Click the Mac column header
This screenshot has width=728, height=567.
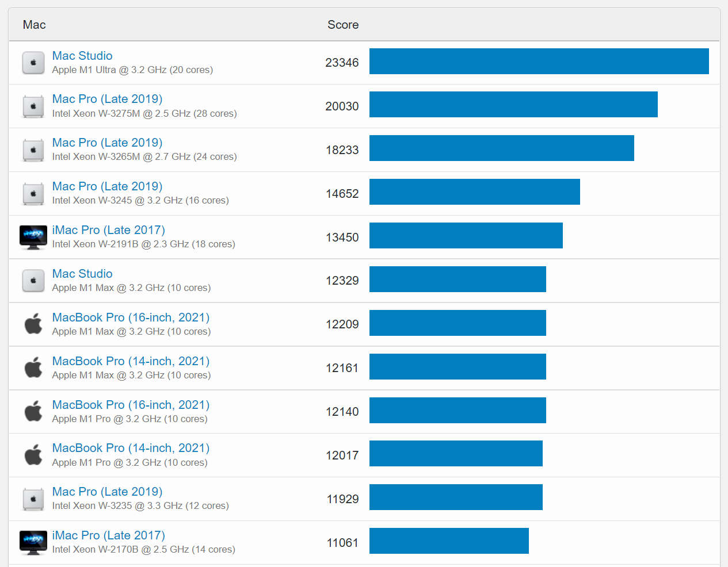coord(35,25)
